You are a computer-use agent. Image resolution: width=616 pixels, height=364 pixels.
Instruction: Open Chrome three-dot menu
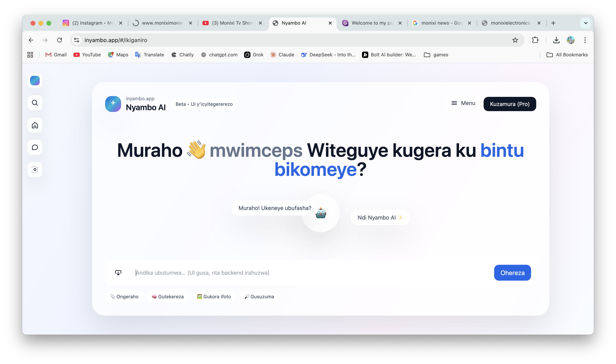[x=585, y=40]
